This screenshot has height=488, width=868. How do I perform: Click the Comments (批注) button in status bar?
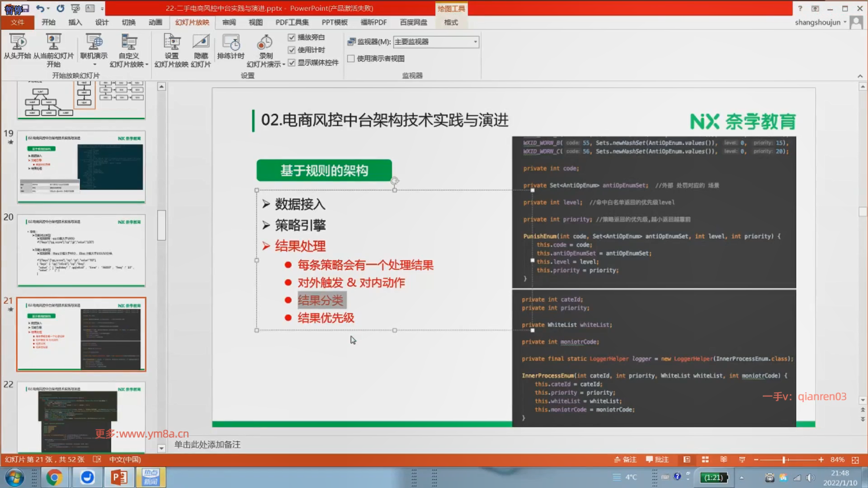click(x=657, y=460)
